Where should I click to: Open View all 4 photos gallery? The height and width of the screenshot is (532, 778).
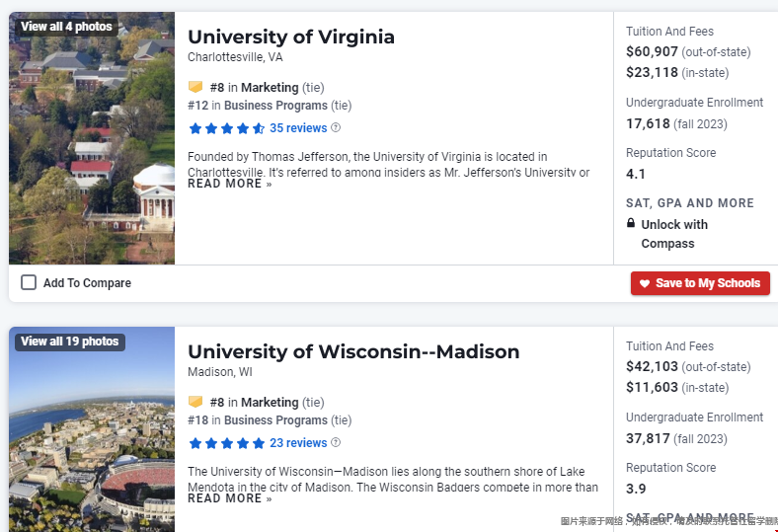[66, 27]
